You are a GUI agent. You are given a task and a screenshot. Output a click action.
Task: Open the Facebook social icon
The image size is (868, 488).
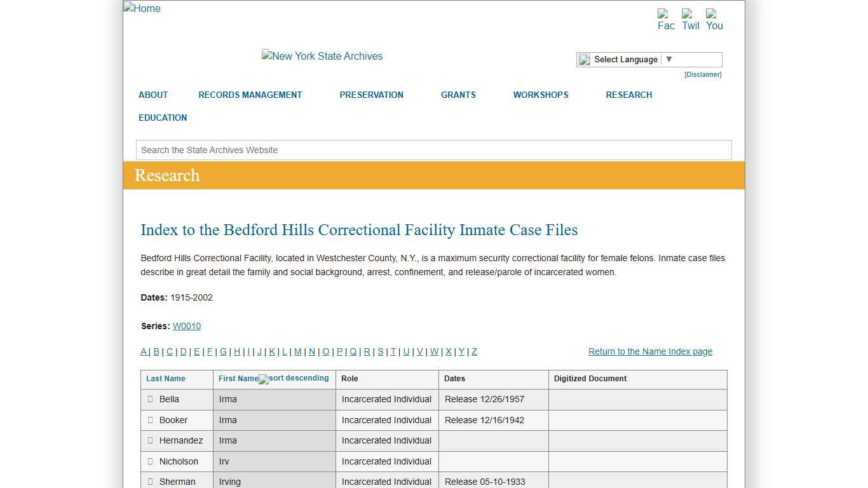[665, 19]
